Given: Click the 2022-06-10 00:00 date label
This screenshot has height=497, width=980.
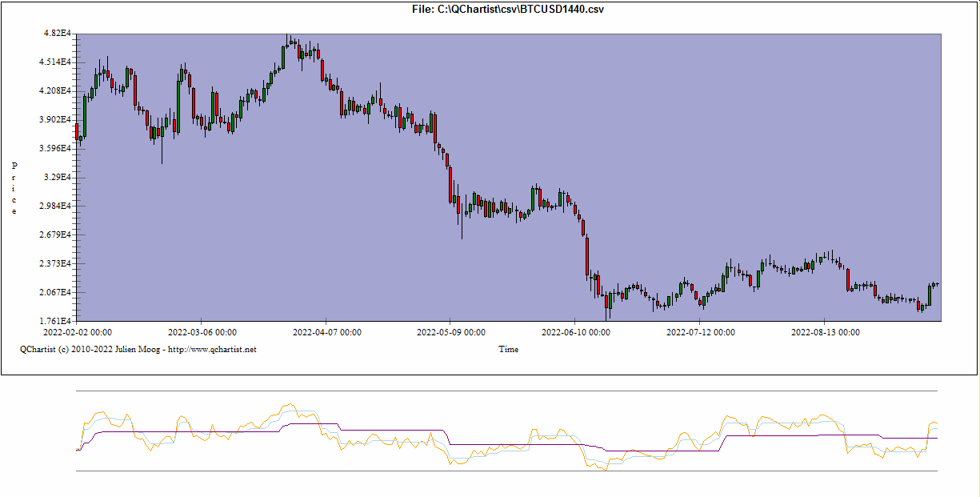Looking at the screenshot, I should (x=576, y=331).
